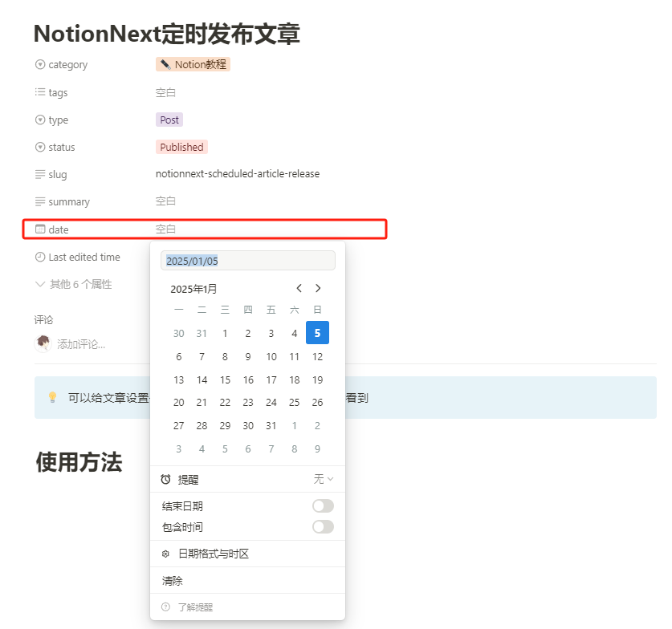Click the tags property list icon
Image resolution: width=672 pixels, height=629 pixels.
coord(40,92)
